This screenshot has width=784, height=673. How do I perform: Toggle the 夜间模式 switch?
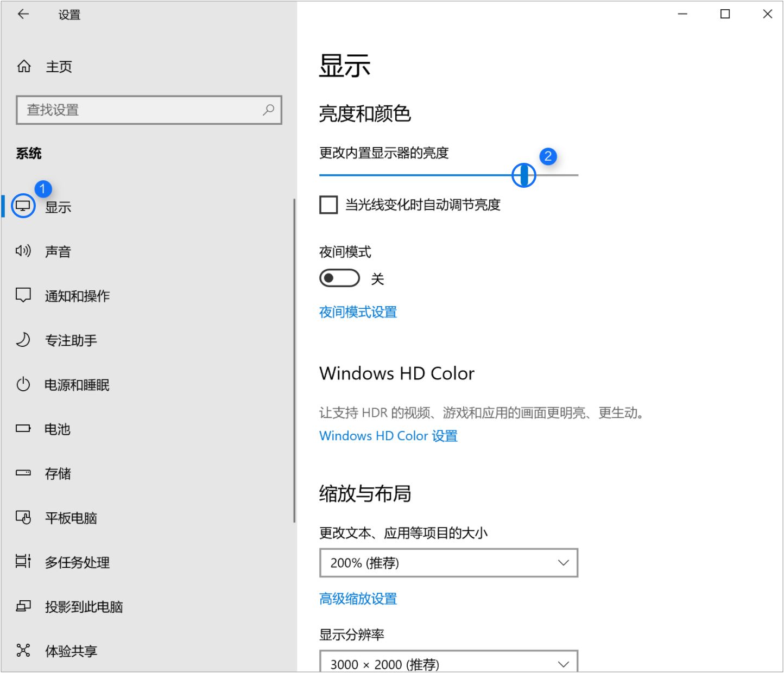(x=340, y=278)
